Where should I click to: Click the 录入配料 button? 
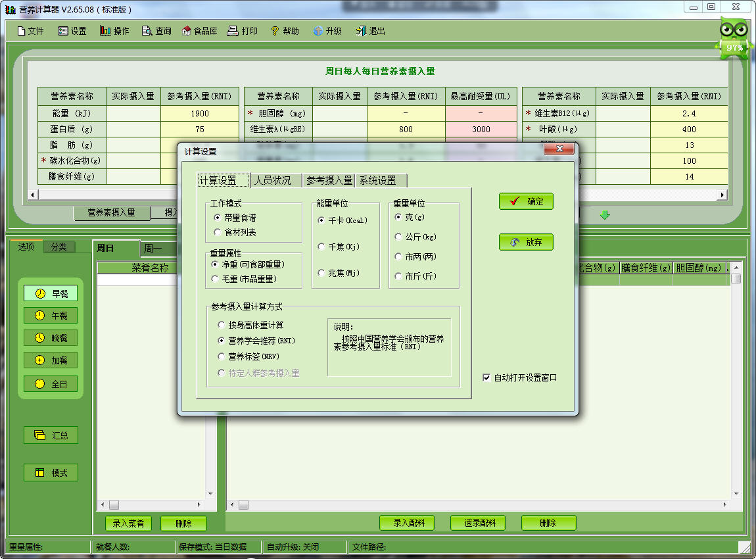[x=406, y=523]
